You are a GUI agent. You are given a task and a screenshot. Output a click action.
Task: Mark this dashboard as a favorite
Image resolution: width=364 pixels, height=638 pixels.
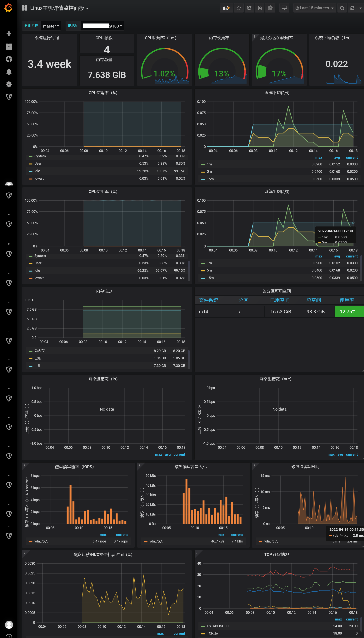(239, 8)
